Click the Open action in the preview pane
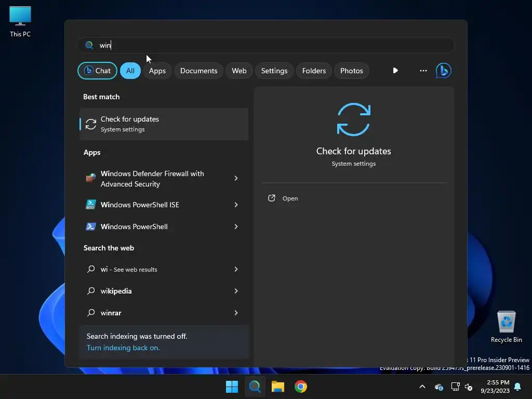 (354, 198)
